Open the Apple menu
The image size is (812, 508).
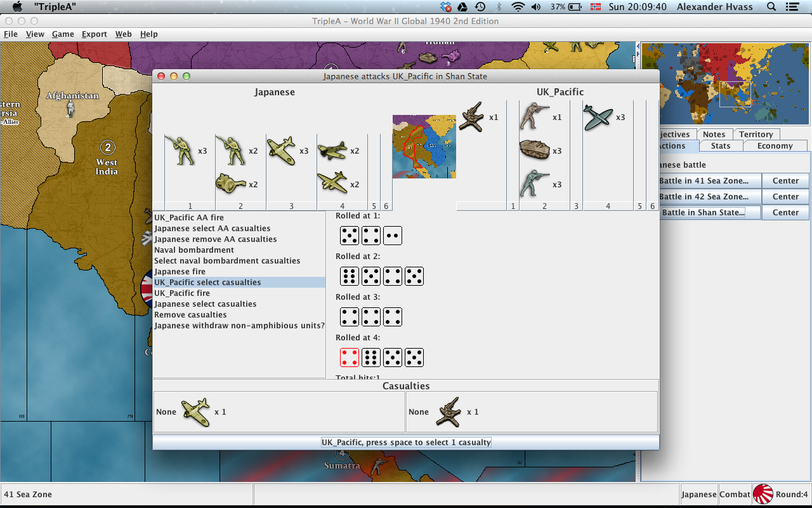click(x=18, y=7)
